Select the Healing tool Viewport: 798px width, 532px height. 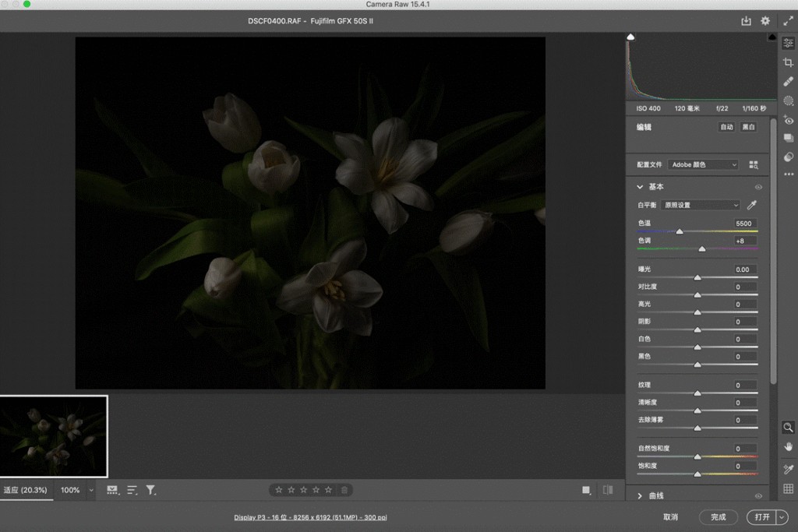coord(788,81)
